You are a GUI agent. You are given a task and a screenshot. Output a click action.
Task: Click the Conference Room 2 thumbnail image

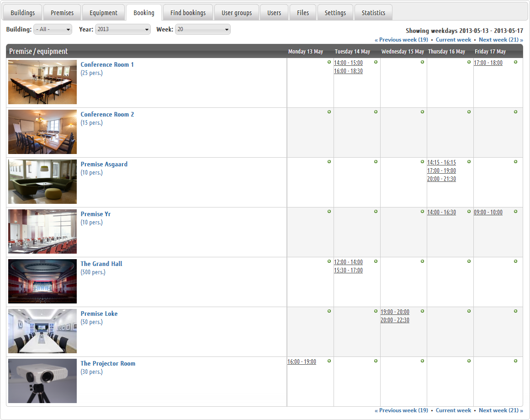(42, 132)
